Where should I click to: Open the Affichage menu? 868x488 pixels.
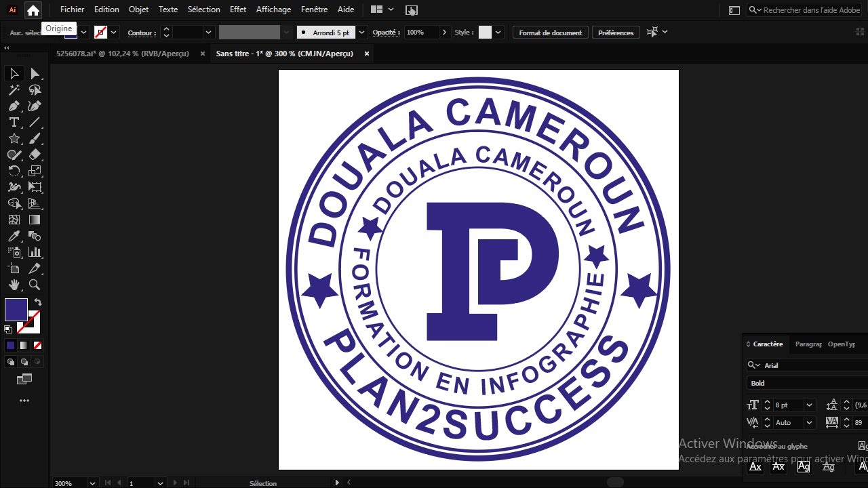273,9
